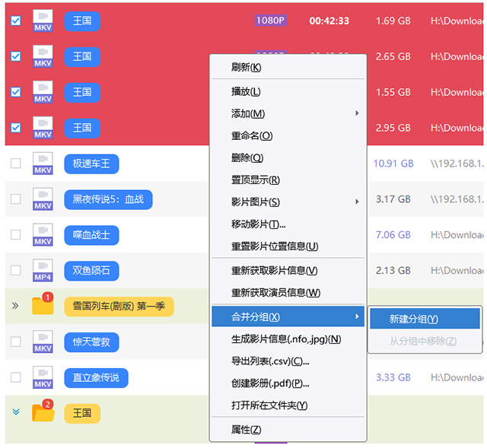Screen dimensions: 487x448
Task: Click MKV file icon of 2.95 GB 王国 row
Action: tap(43, 128)
